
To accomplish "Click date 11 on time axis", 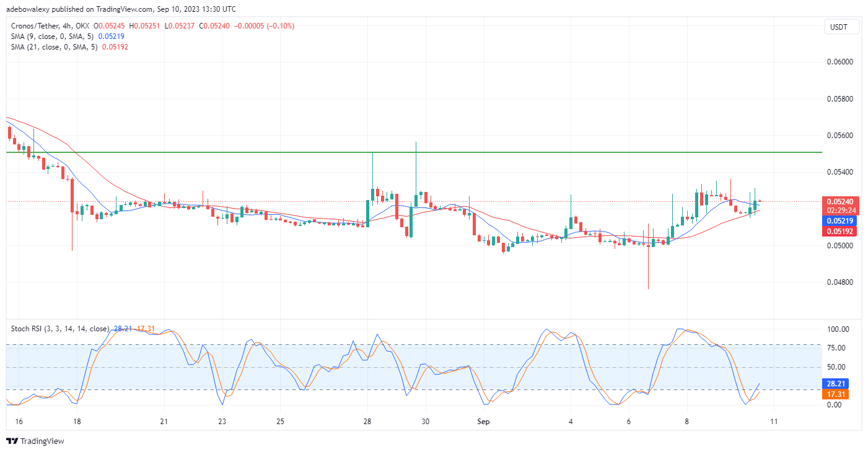I will [774, 422].
